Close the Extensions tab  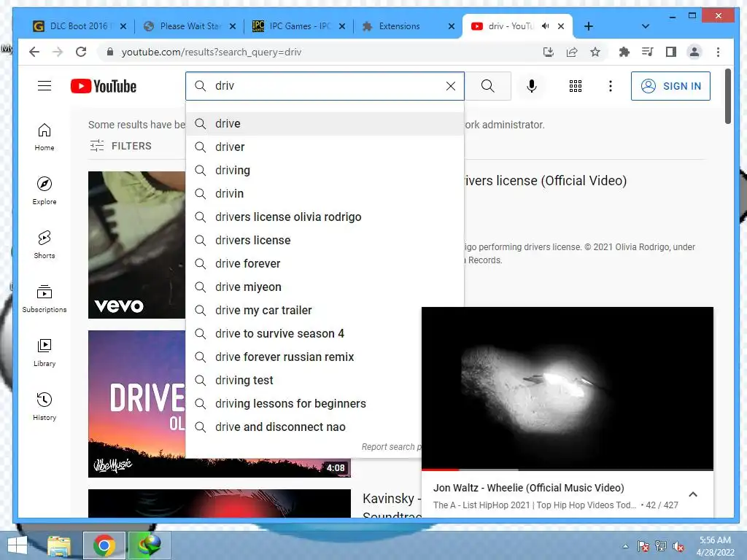pyautogui.click(x=451, y=26)
